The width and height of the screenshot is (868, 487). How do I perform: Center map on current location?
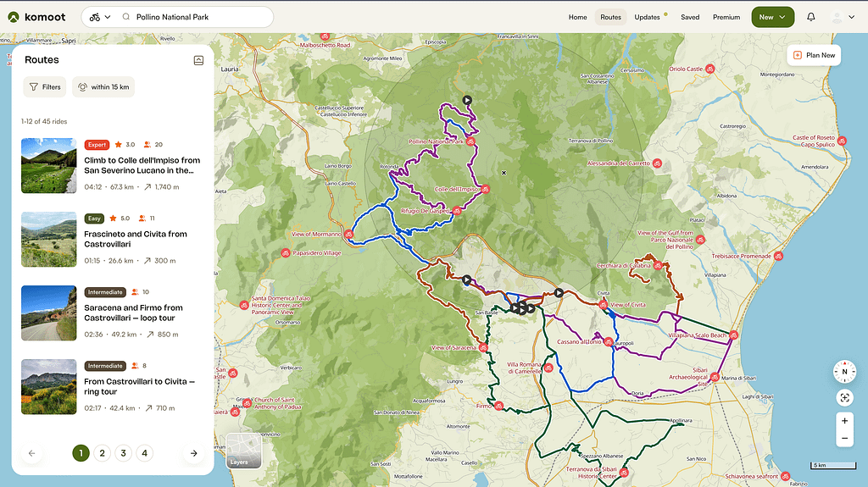click(x=844, y=397)
